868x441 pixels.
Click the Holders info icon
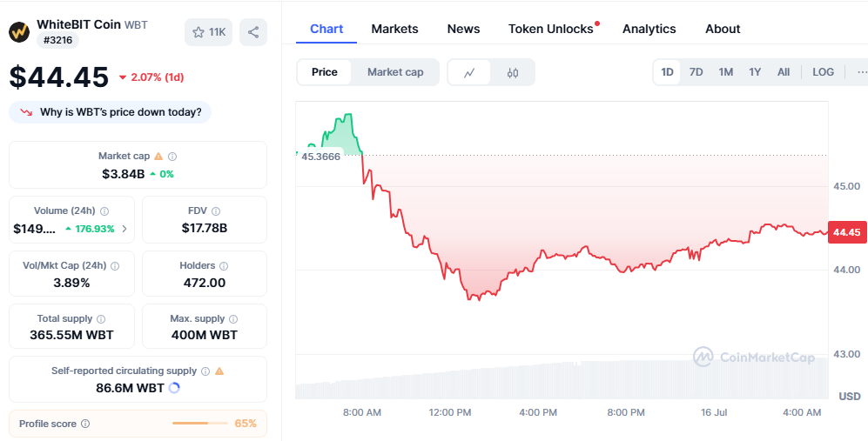tap(223, 266)
